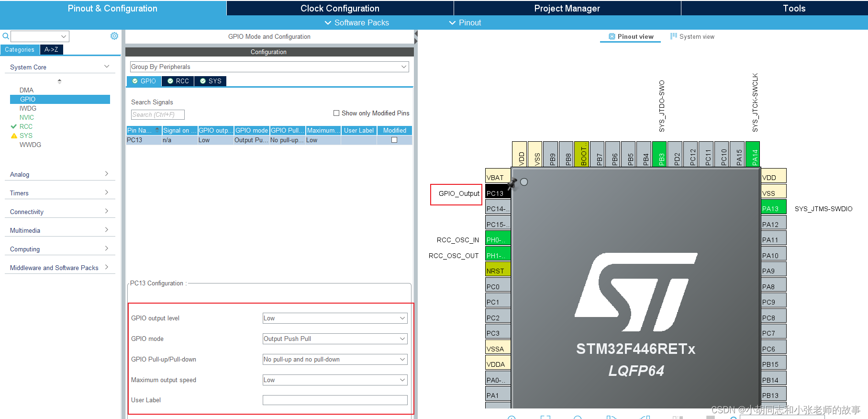
Task: Select NVIC in System Core list
Action: tap(27, 117)
